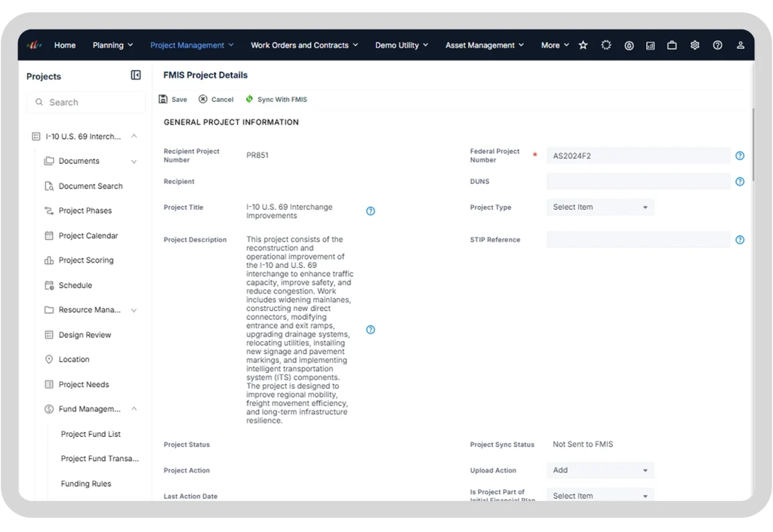Open the Initial Financial Plan dropdown
Viewport: 773px width, 532px height.
600,495
